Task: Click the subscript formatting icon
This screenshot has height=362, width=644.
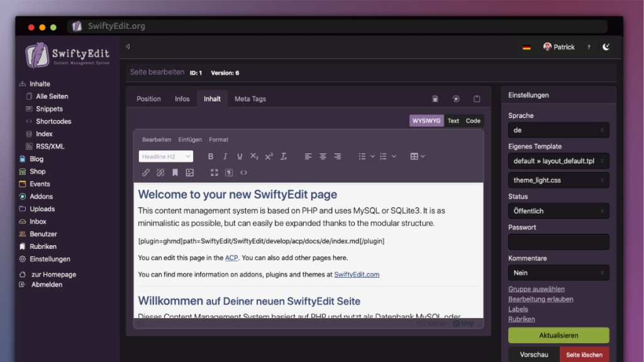Action: pyautogui.click(x=254, y=156)
